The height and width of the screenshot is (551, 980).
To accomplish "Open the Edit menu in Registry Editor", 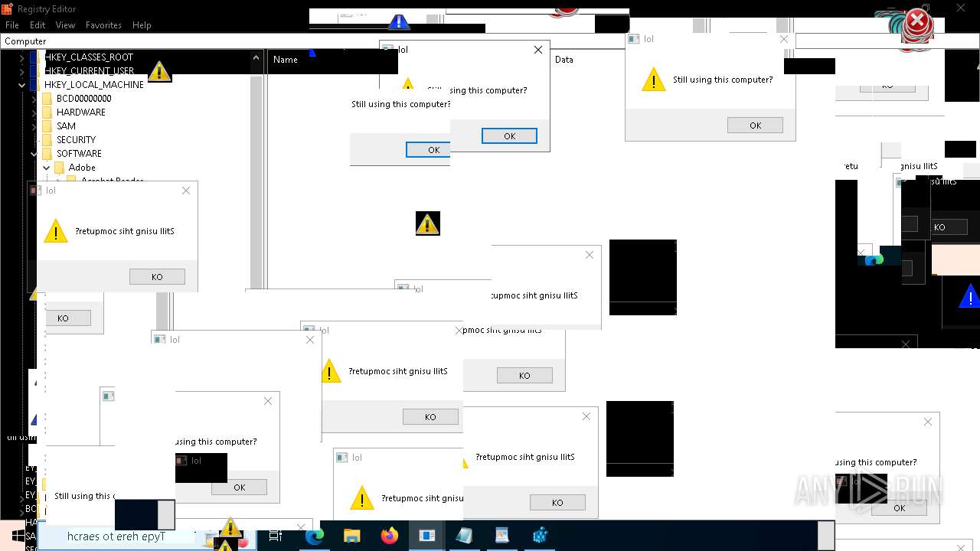I will pyautogui.click(x=38, y=24).
